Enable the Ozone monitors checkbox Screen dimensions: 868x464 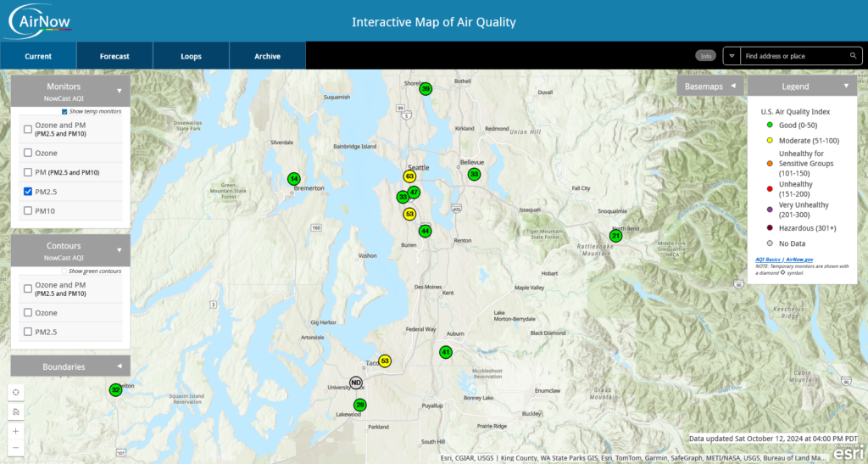[28, 153]
